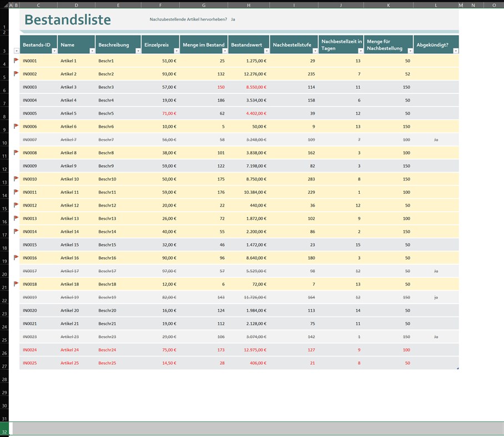Open the Menge für Nachbestellung filter arrow
The image size is (504, 437).
coord(410,51)
